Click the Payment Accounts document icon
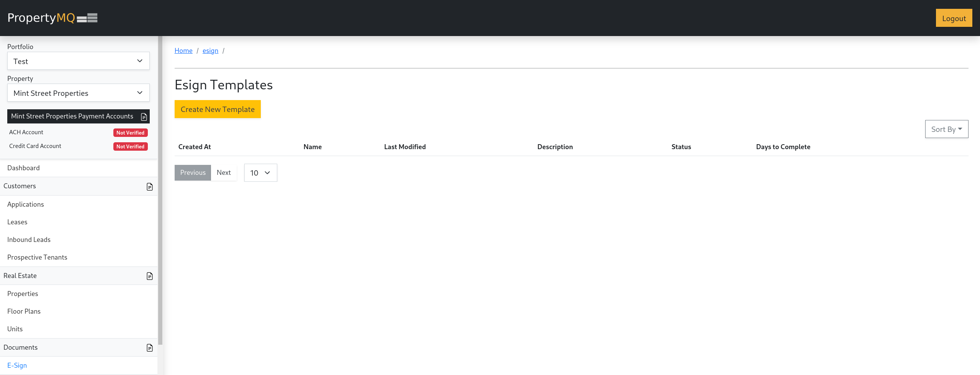 click(x=144, y=117)
